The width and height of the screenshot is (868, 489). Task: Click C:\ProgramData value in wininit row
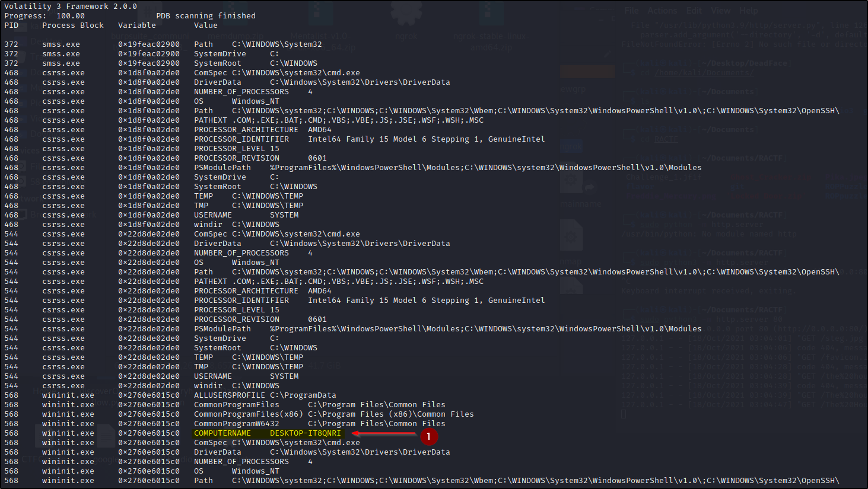tap(303, 395)
